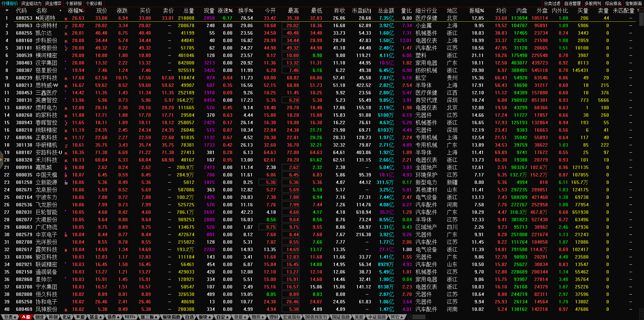This screenshot has width=644, height=320.
Task: Click the dot icon after 名称 header
Action: pyautogui.click(x=60, y=11)
